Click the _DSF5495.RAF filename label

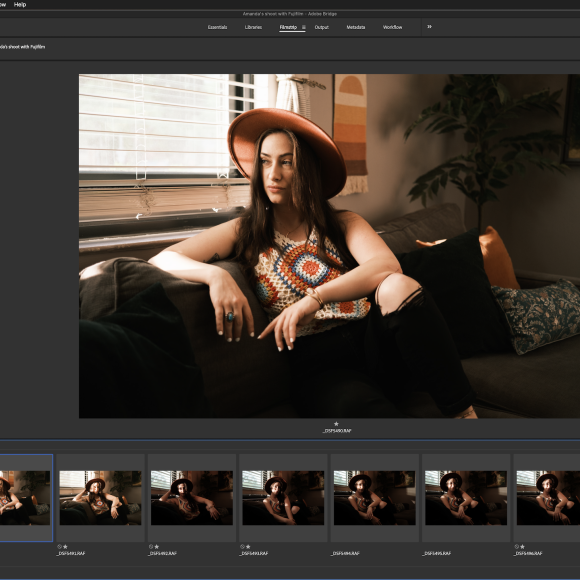pos(436,553)
